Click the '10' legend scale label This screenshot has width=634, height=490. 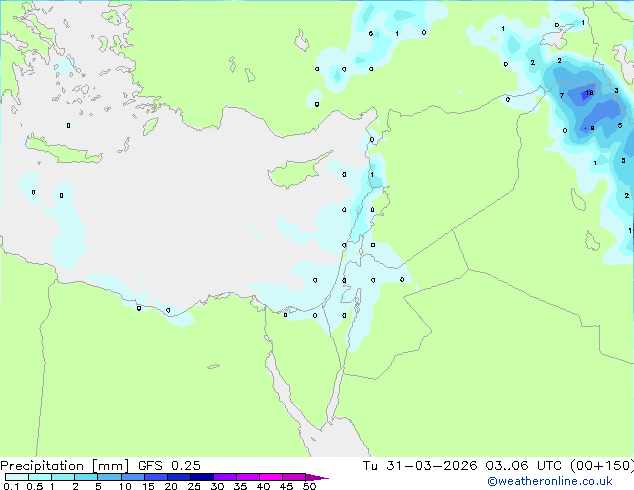(x=125, y=486)
